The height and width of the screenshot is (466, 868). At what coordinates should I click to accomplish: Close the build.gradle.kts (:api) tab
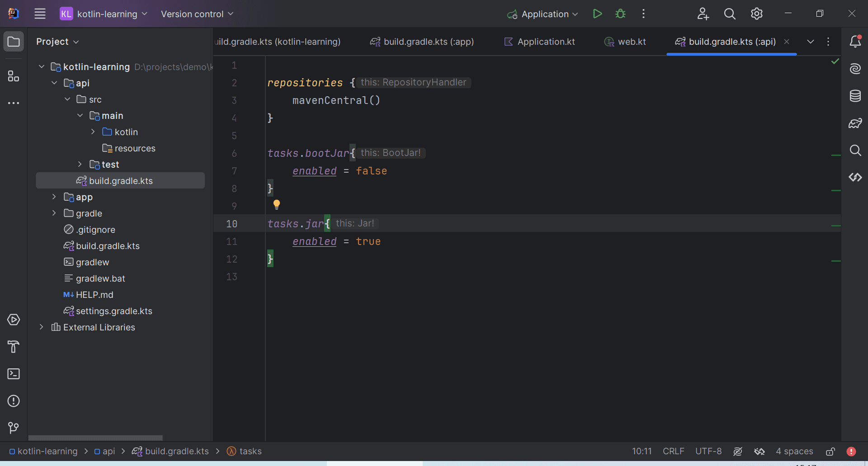pyautogui.click(x=787, y=42)
